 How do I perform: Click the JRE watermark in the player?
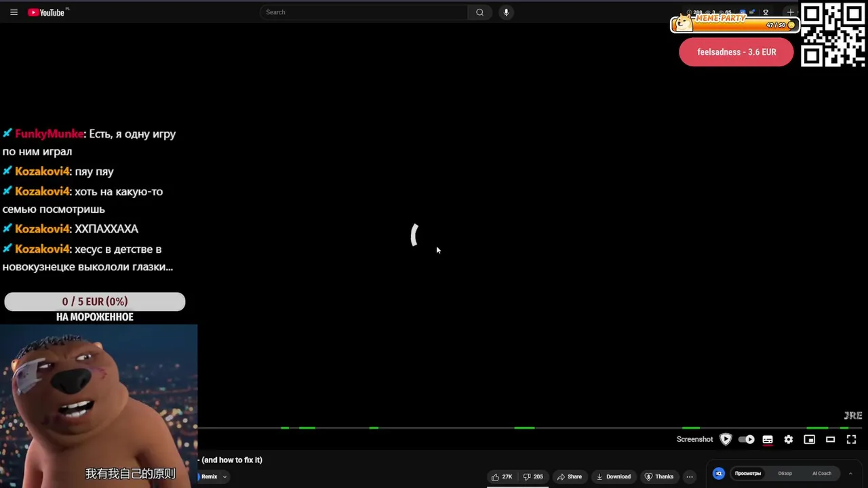point(853,415)
